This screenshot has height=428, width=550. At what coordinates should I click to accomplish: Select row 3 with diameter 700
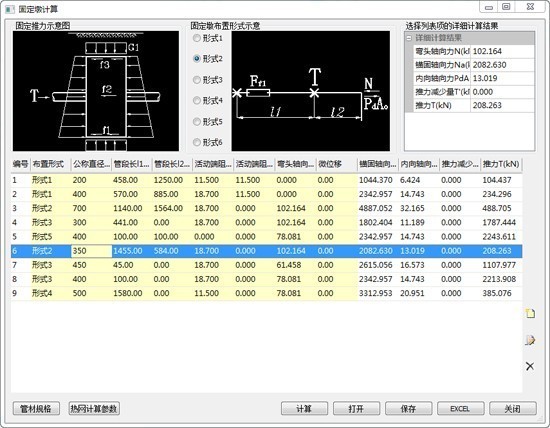[266, 208]
